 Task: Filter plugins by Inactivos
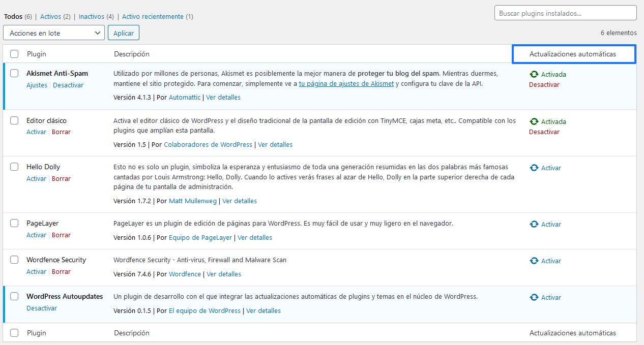click(92, 16)
